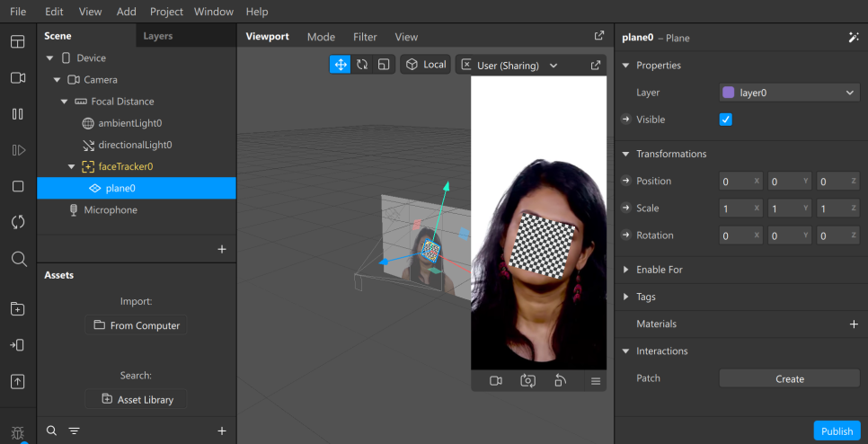Collapse the Properties section

tap(626, 66)
